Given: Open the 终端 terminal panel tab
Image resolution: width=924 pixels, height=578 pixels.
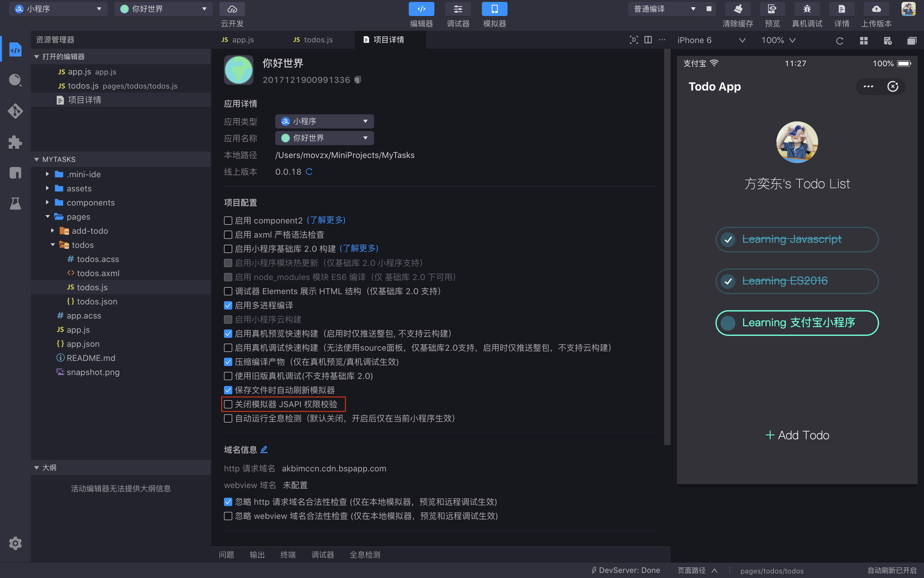Looking at the screenshot, I should (x=288, y=555).
